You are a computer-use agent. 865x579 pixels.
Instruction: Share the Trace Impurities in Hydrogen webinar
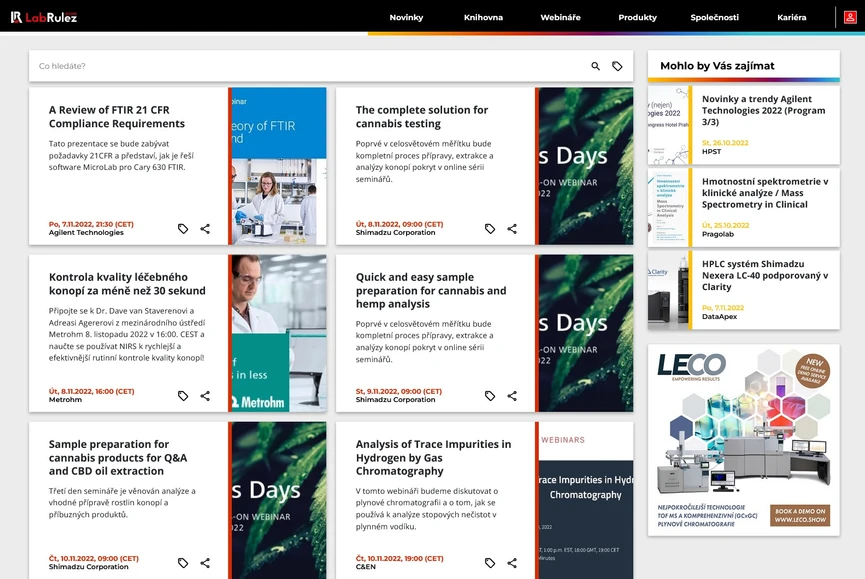[512, 562]
